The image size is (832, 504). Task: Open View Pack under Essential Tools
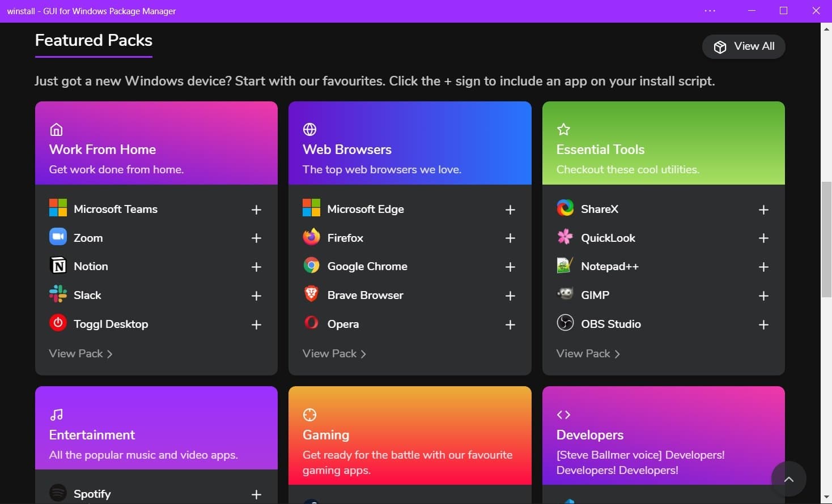(x=588, y=353)
